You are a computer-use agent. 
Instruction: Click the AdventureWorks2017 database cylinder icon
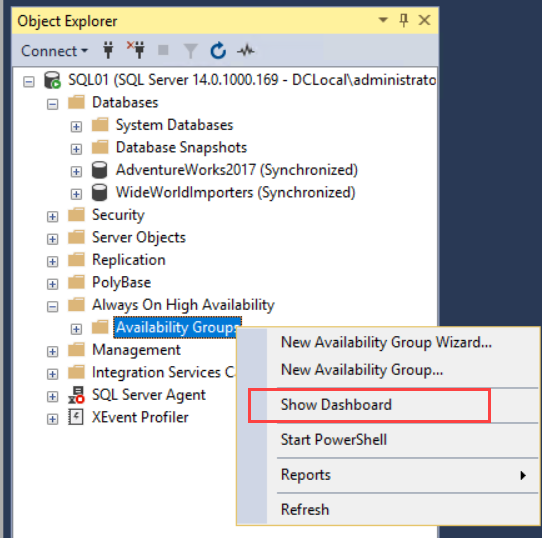(x=100, y=170)
